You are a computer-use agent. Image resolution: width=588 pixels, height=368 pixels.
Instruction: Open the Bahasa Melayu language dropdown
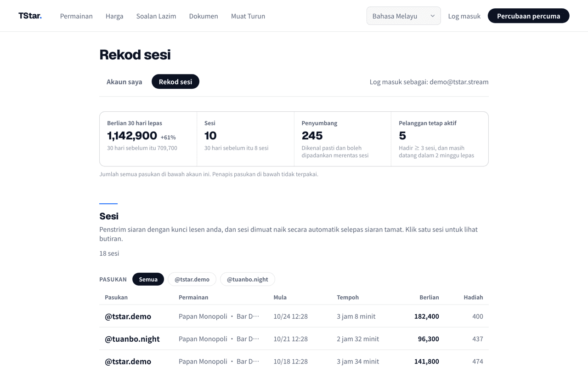pyautogui.click(x=403, y=16)
